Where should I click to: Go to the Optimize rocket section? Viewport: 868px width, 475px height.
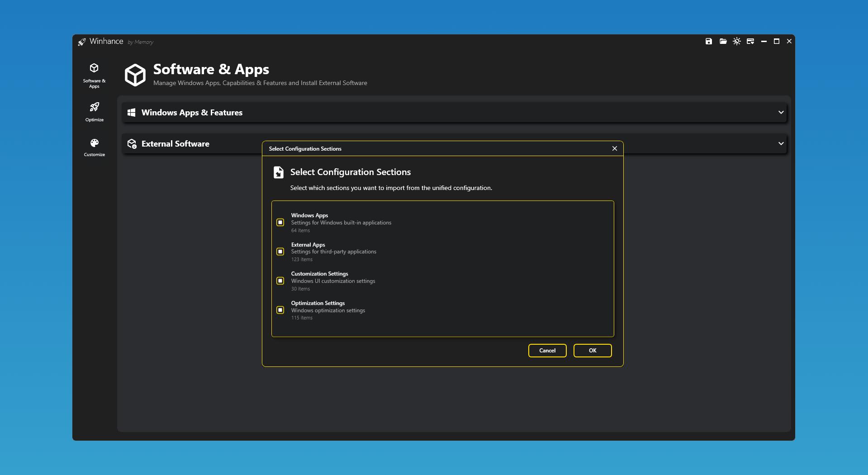pos(94,111)
